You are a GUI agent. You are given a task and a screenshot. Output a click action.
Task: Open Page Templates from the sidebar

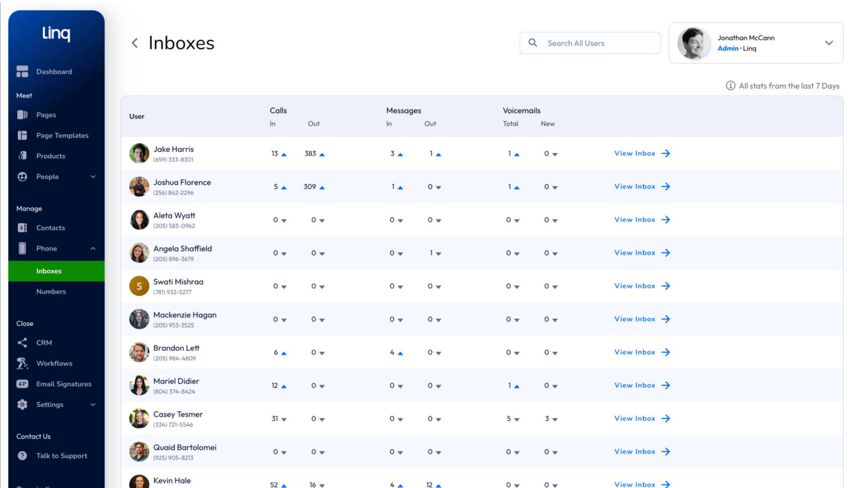coord(62,136)
